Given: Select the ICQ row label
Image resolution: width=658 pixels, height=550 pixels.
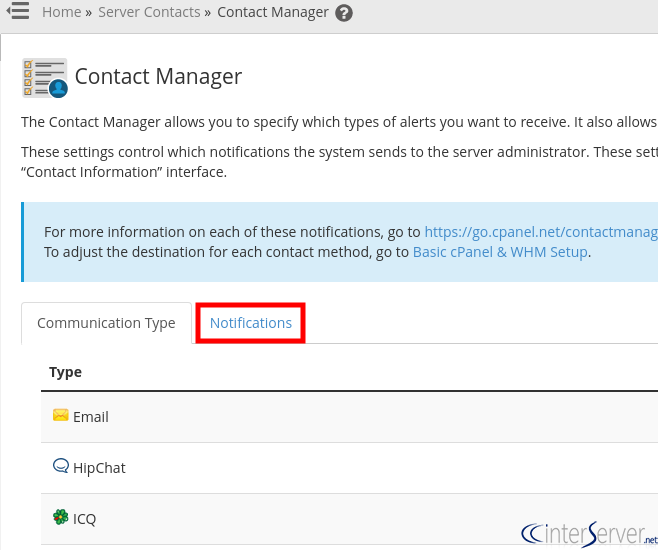Looking at the screenshot, I should coord(84,519).
